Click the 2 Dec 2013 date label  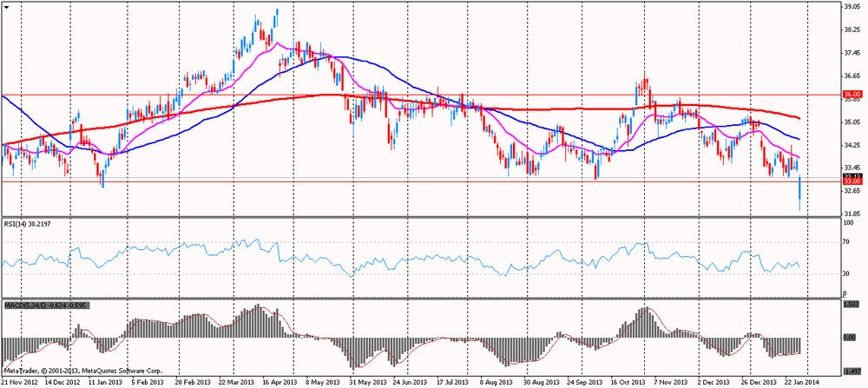tap(715, 382)
